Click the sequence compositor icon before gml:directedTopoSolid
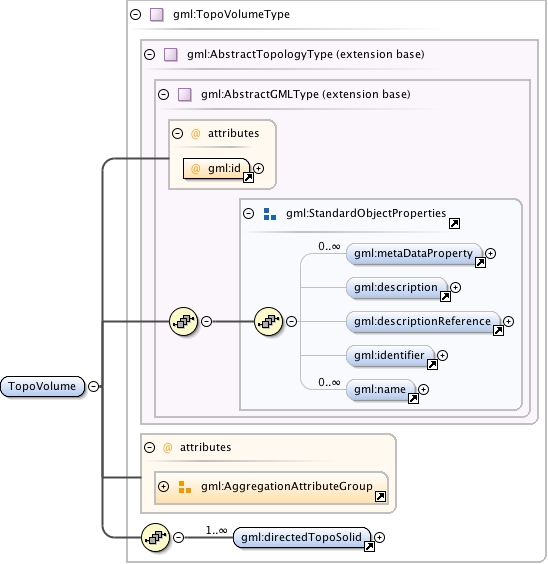This screenshot has height=564, width=548. (155, 537)
